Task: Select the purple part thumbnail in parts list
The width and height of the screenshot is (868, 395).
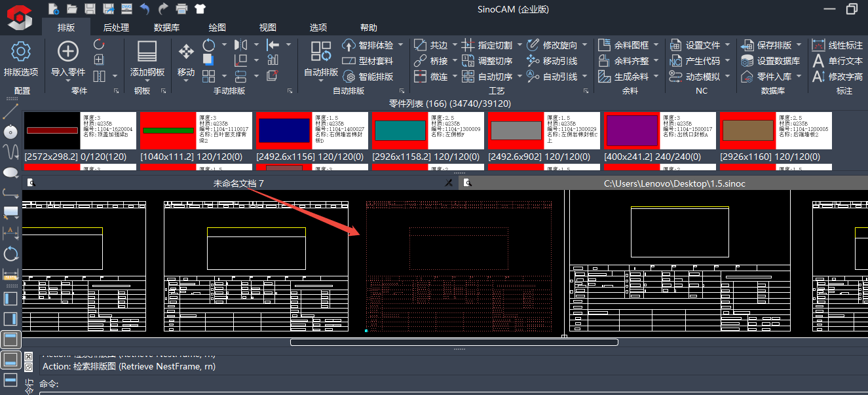Action: [x=632, y=130]
